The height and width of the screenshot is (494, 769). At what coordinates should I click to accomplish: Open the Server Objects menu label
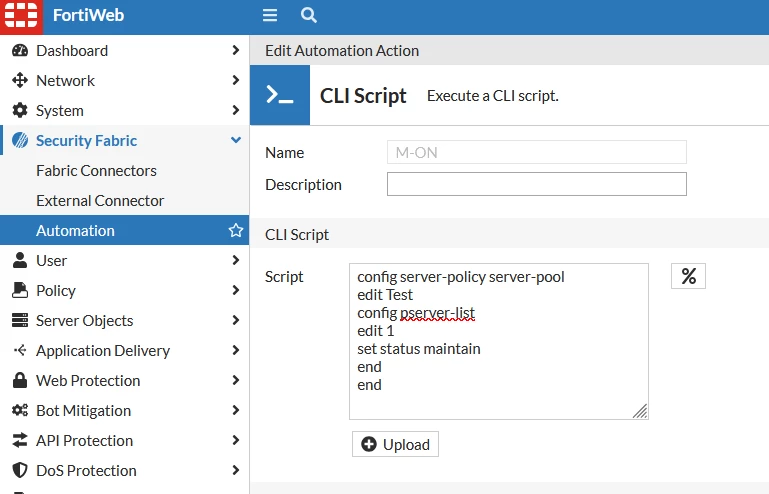pyautogui.click(x=84, y=321)
